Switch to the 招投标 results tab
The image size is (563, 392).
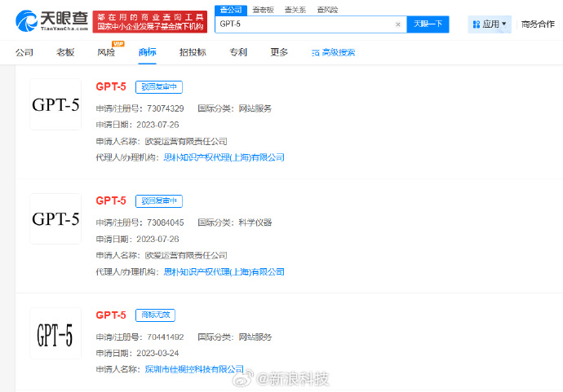pyautogui.click(x=193, y=52)
